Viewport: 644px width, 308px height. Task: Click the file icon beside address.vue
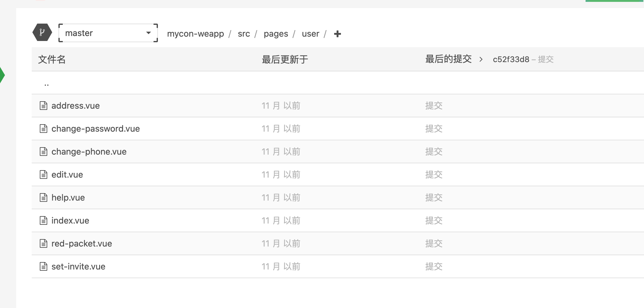[x=44, y=106]
